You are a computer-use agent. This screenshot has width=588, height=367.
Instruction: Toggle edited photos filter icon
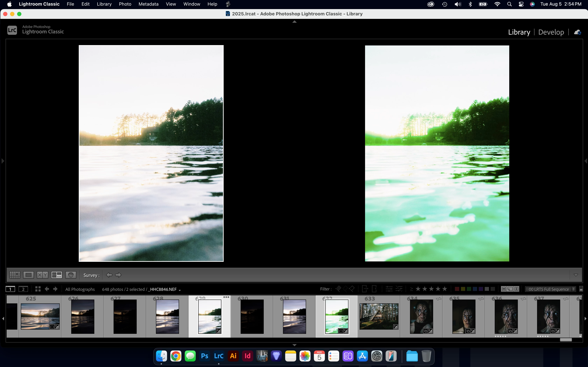coord(389,289)
